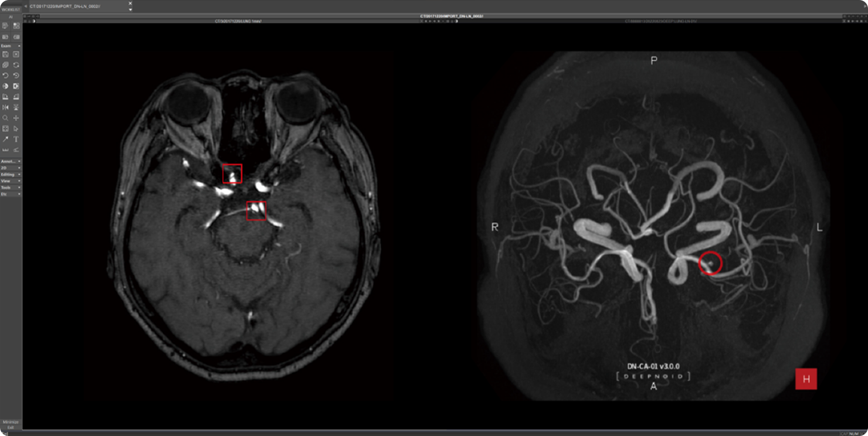Image resolution: width=868 pixels, height=436 pixels.
Task: Open the Tools section in sidebar
Action: click(11, 188)
